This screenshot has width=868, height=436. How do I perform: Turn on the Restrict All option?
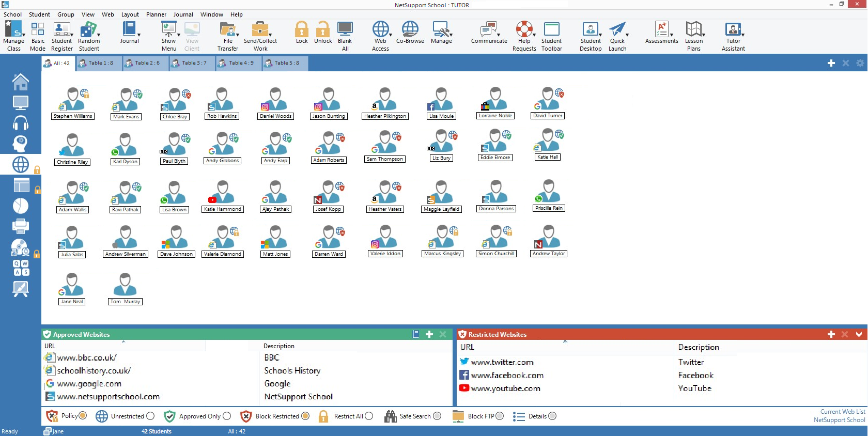(369, 416)
